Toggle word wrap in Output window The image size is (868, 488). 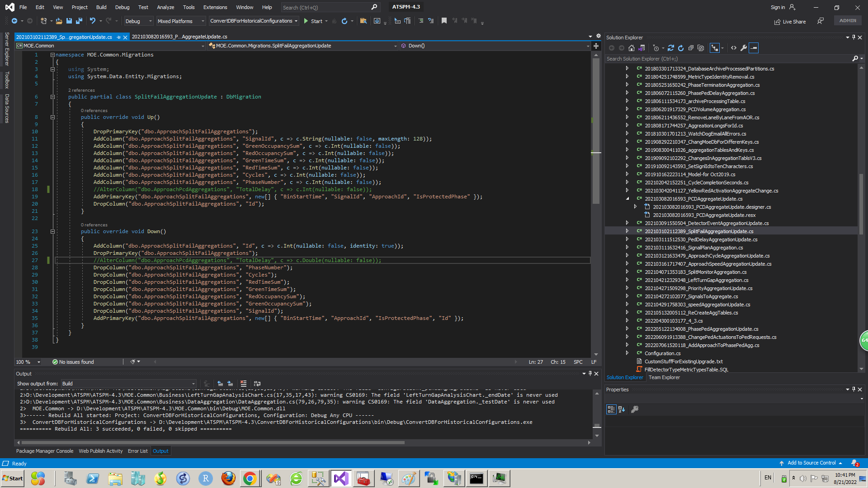coord(257,384)
